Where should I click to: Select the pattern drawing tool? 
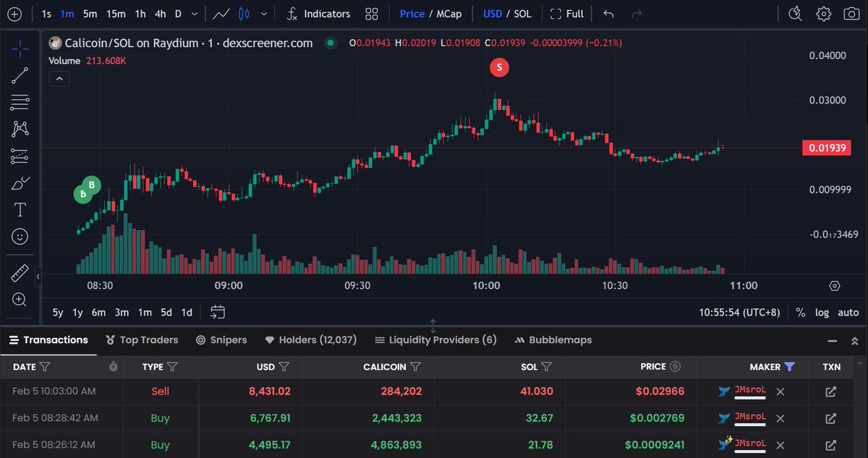(20, 129)
